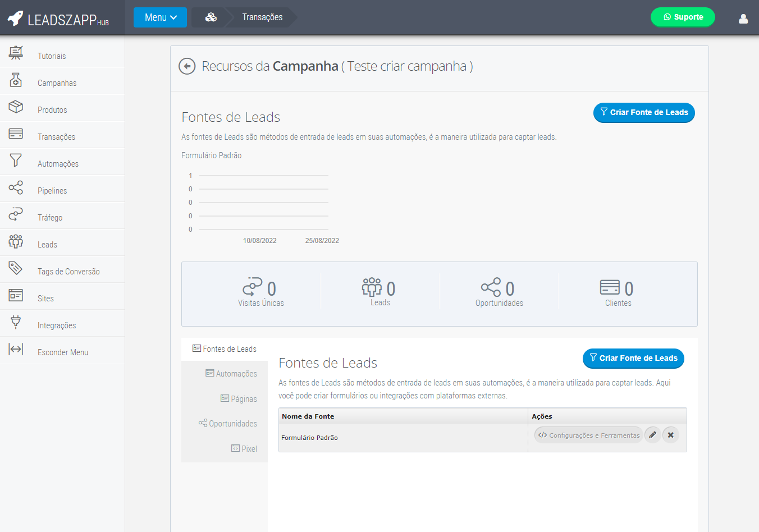Screen dimensions: 759x532
Task: Select the Pixel tab
Action: (244, 449)
